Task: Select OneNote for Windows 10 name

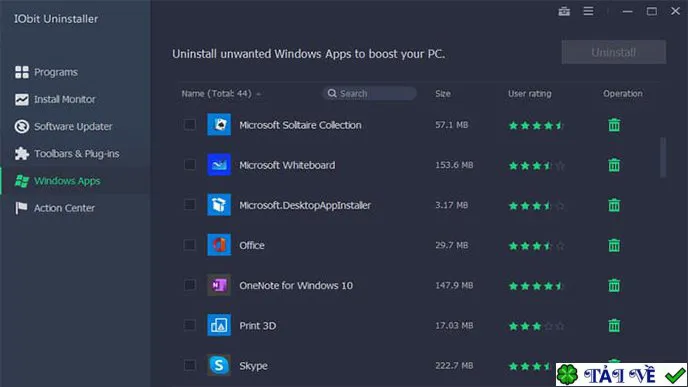Action: (x=296, y=286)
